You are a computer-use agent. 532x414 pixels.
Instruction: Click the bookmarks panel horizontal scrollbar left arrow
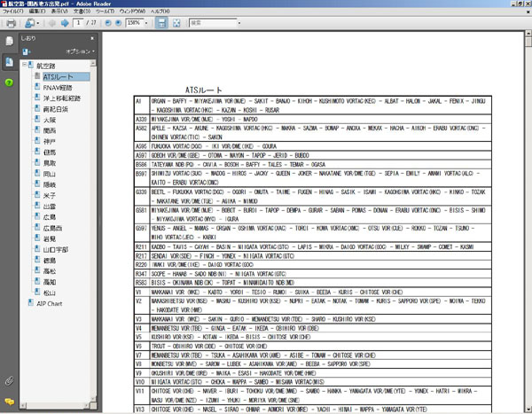[23, 405]
